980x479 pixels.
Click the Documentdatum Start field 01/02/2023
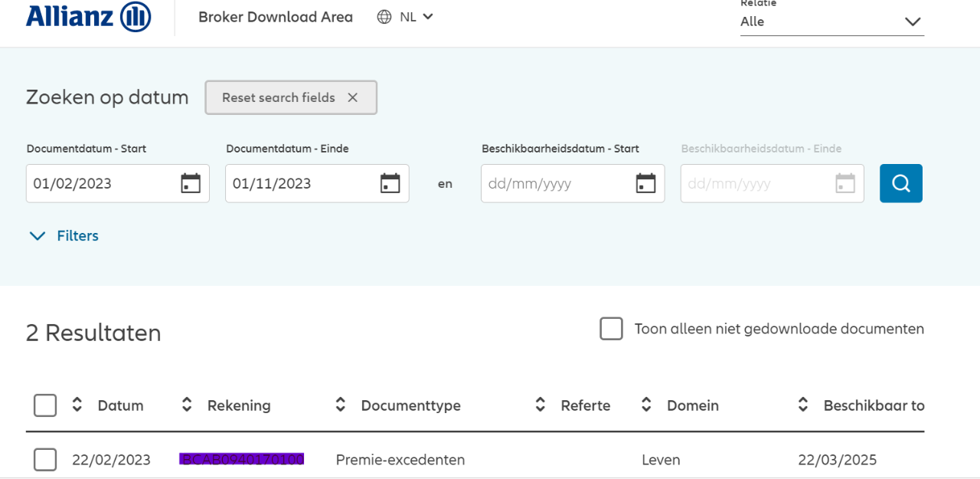[x=100, y=184]
